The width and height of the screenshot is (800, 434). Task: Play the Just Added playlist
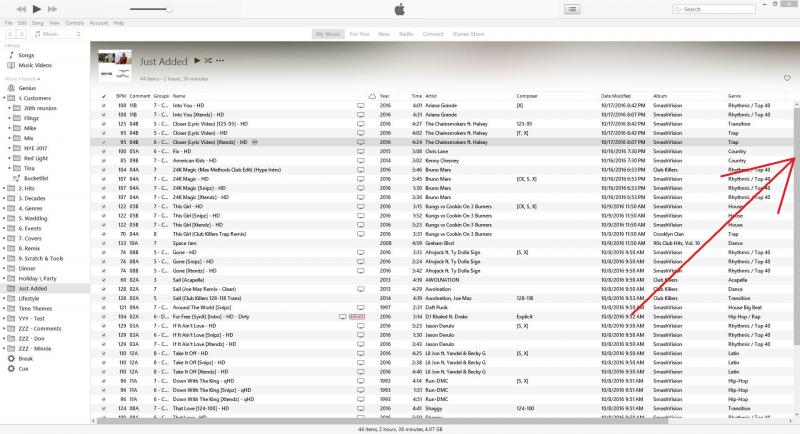click(197, 61)
